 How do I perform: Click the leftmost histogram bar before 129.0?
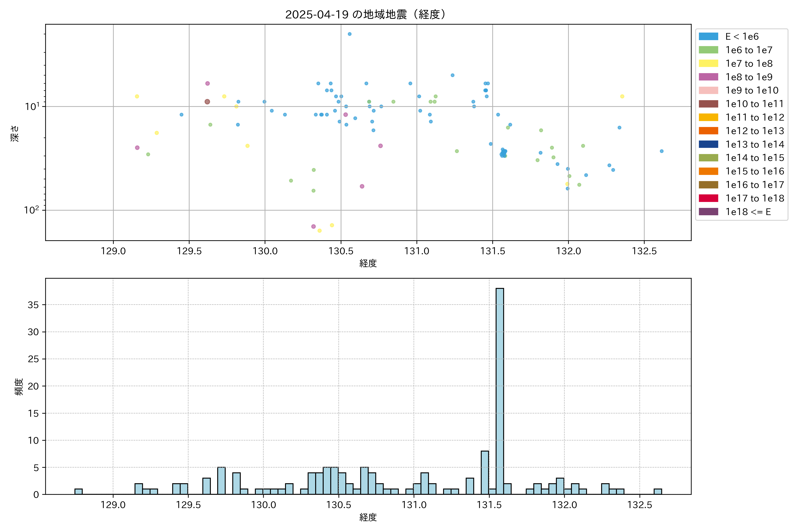click(x=78, y=491)
